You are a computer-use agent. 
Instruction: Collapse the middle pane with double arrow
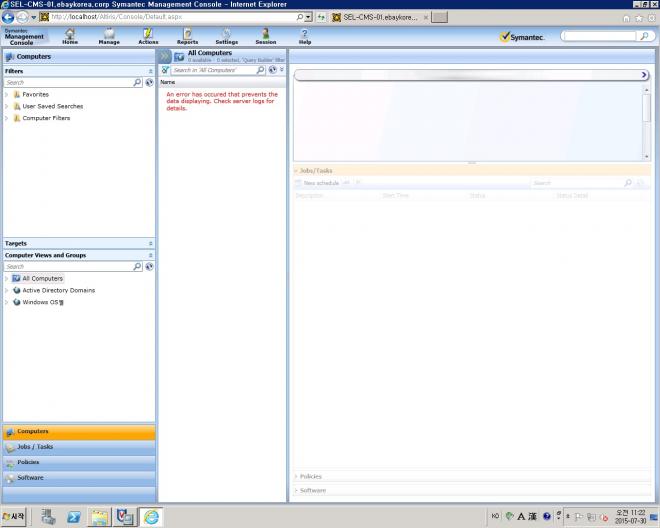(165, 56)
